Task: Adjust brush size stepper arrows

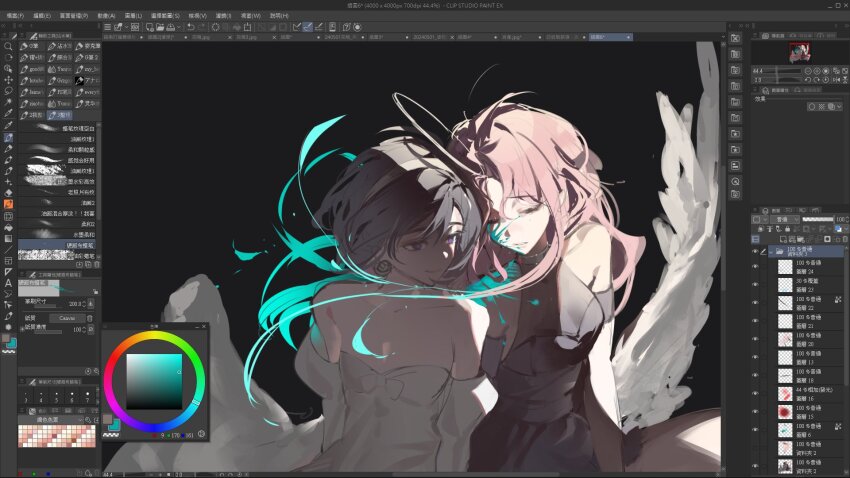Action: pyautogui.click(x=84, y=304)
